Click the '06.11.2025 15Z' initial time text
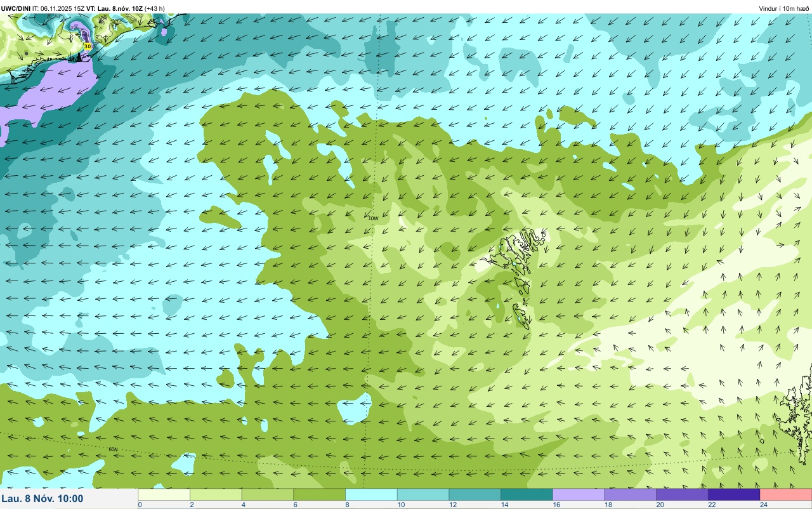Viewport: 812px width, 509px height. pos(63,8)
